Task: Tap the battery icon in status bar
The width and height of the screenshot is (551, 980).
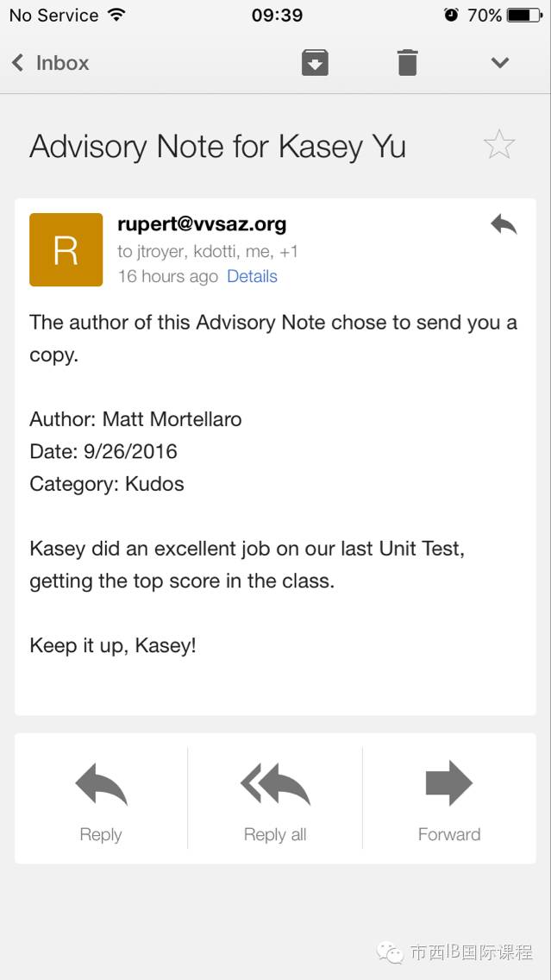Action: [525, 15]
